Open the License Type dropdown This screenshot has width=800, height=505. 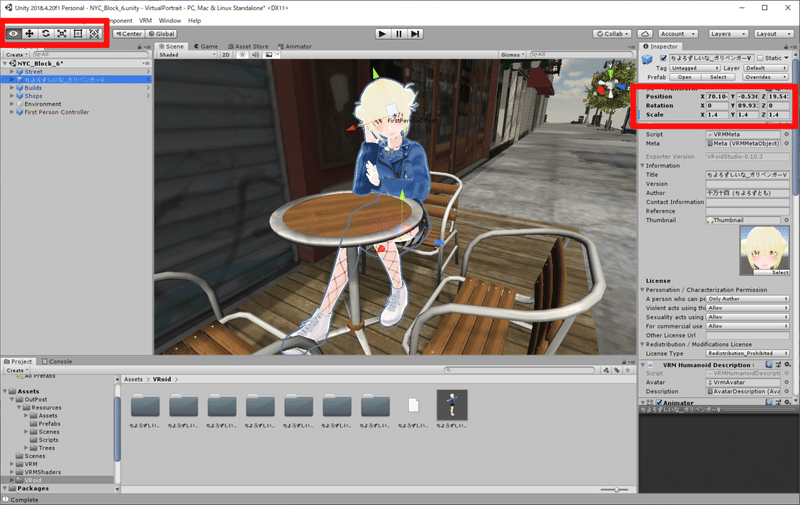click(x=747, y=354)
